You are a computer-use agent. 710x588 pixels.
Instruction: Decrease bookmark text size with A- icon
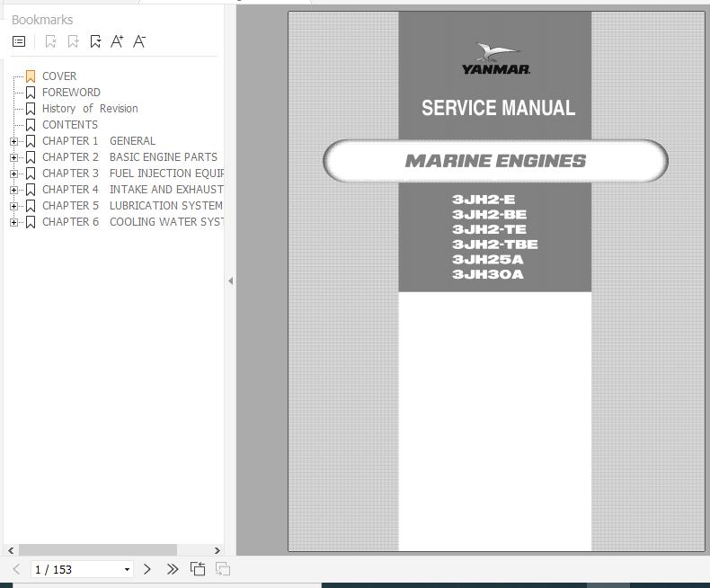click(x=139, y=41)
